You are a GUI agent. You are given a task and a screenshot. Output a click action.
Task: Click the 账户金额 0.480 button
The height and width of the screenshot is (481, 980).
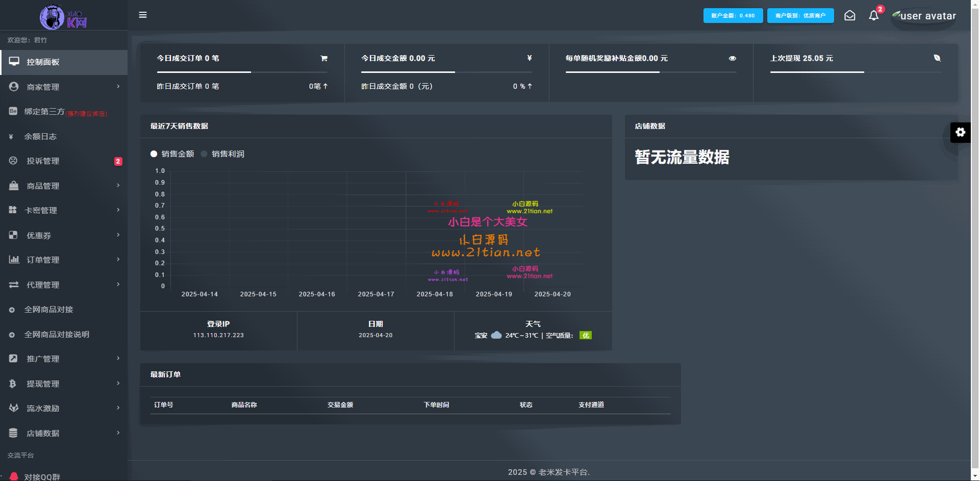point(733,16)
